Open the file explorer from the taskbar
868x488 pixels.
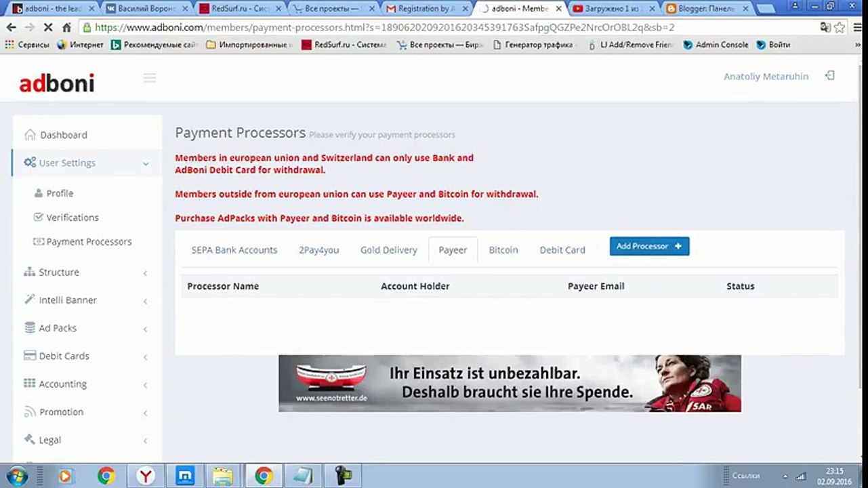[x=223, y=476]
